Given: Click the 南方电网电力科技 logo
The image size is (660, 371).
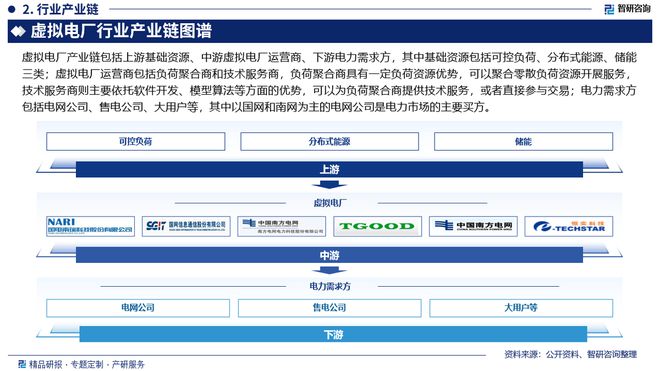Looking at the screenshot, I should (x=282, y=226).
